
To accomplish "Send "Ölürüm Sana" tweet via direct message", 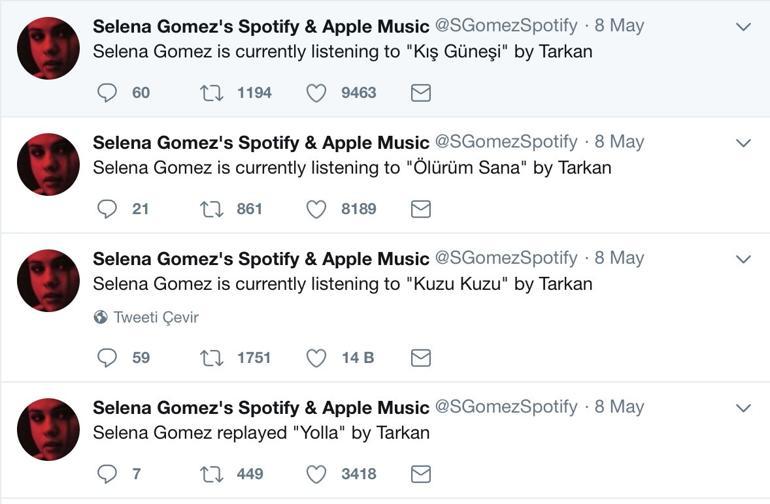I will pos(421,209).
